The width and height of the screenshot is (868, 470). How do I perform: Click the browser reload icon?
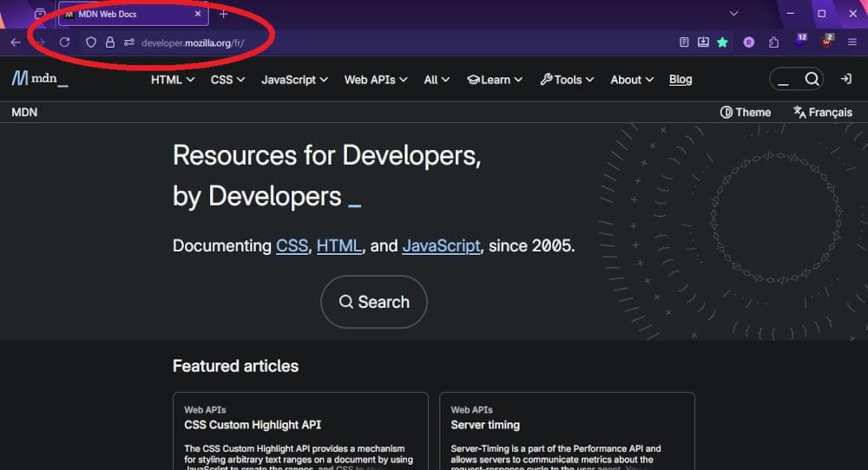64,42
